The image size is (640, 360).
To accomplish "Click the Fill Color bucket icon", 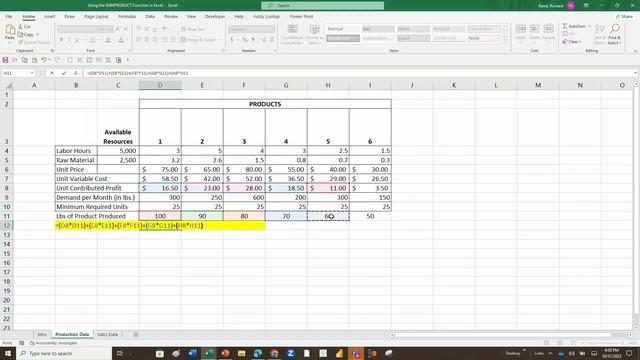I will coord(108,40).
